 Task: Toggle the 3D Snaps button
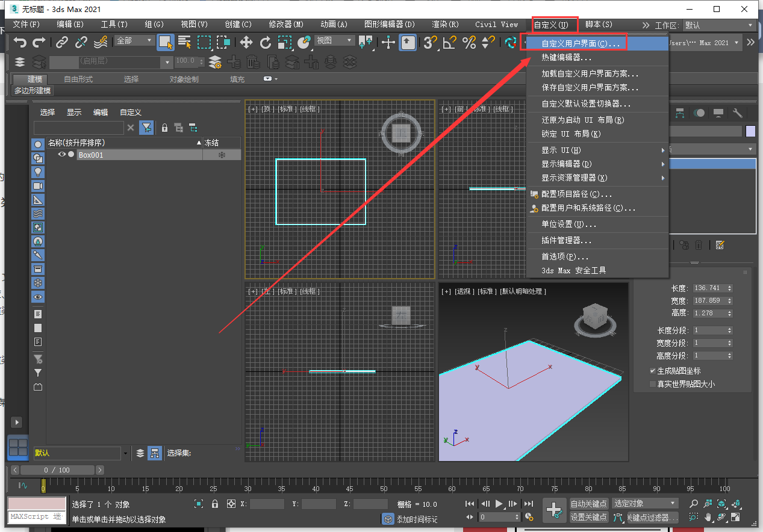click(x=431, y=42)
